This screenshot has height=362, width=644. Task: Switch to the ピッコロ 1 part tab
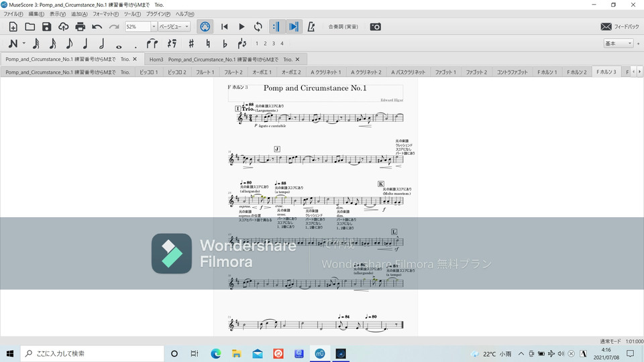click(149, 72)
